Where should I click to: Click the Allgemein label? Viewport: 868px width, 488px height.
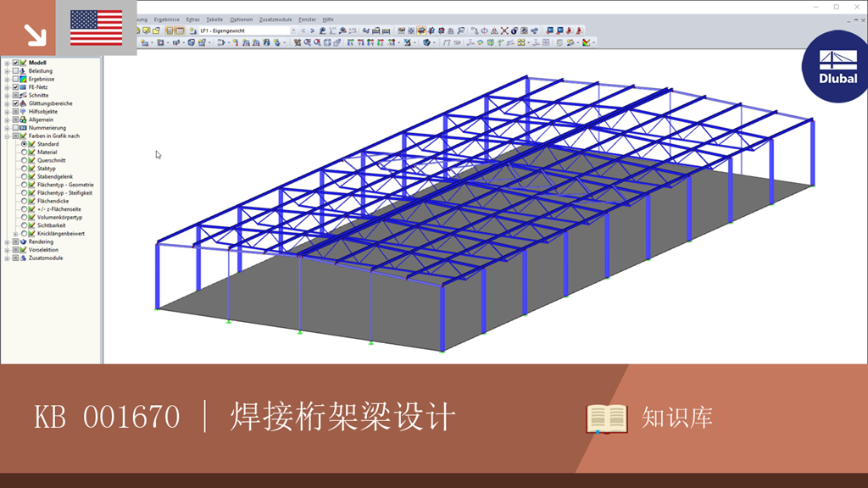click(41, 119)
